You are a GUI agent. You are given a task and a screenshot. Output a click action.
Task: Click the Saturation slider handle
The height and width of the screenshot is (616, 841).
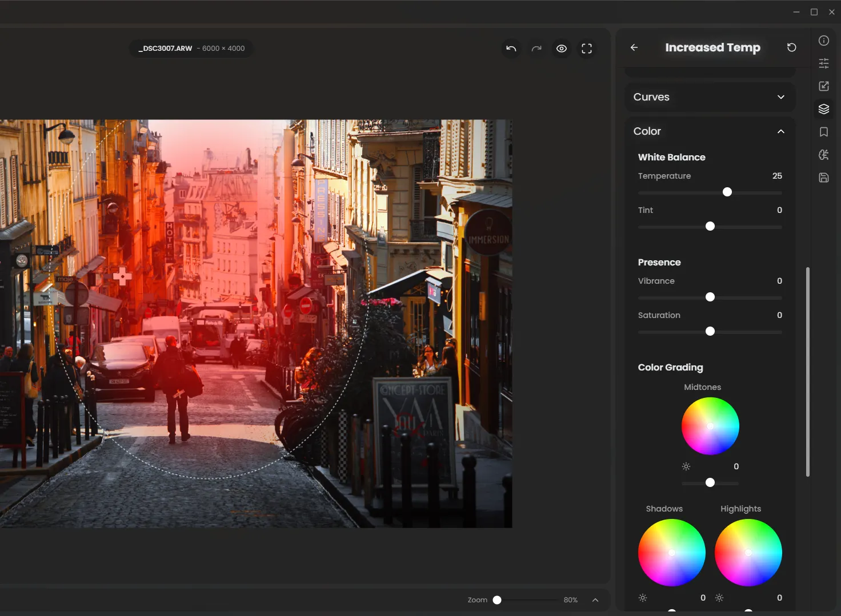[710, 332]
